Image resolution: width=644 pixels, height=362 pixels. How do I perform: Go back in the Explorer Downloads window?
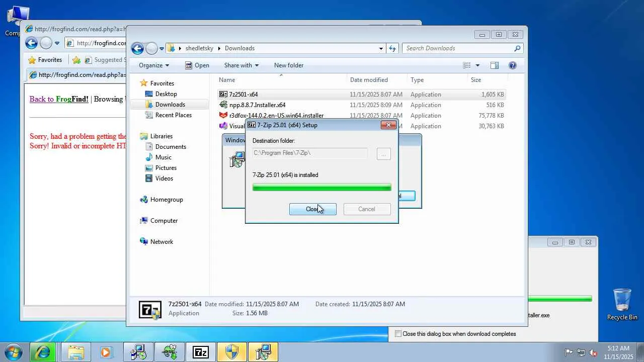coord(137,48)
